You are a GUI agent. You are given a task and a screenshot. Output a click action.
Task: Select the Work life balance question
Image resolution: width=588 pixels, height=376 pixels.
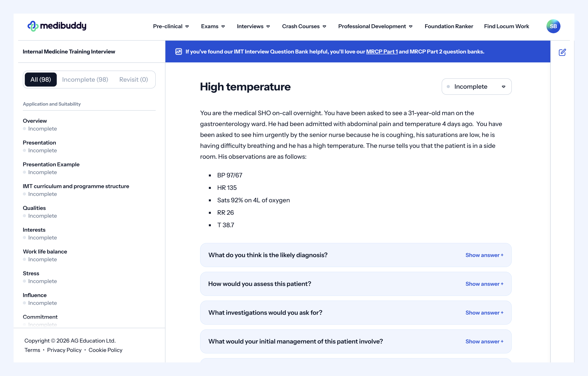pyautogui.click(x=45, y=252)
